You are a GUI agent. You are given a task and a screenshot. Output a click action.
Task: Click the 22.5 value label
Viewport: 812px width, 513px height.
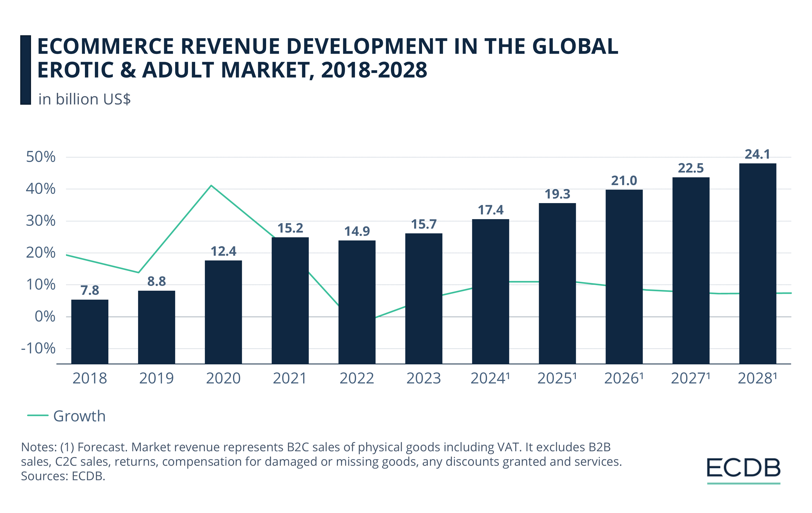coord(691,168)
